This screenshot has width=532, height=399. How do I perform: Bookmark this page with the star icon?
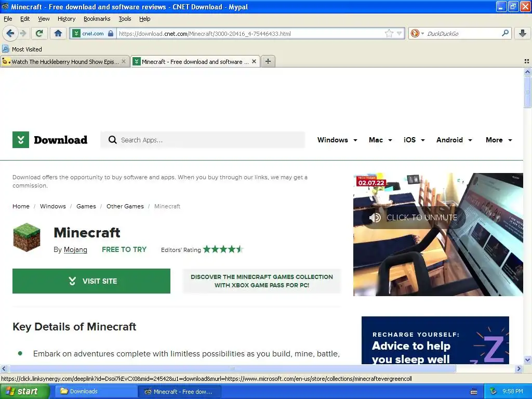pyautogui.click(x=389, y=33)
